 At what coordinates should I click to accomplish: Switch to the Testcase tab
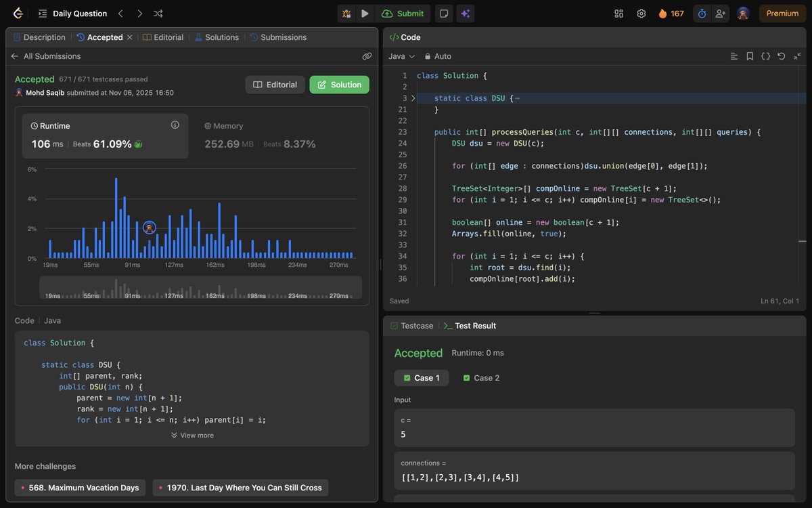point(411,326)
